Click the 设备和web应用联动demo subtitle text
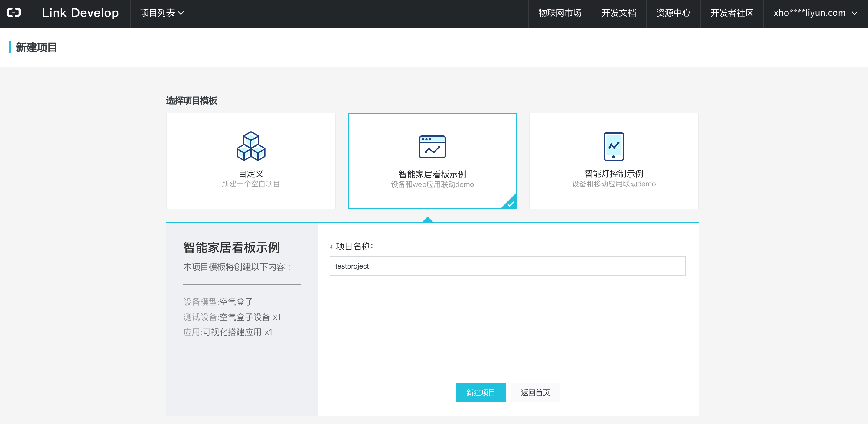 [432, 184]
